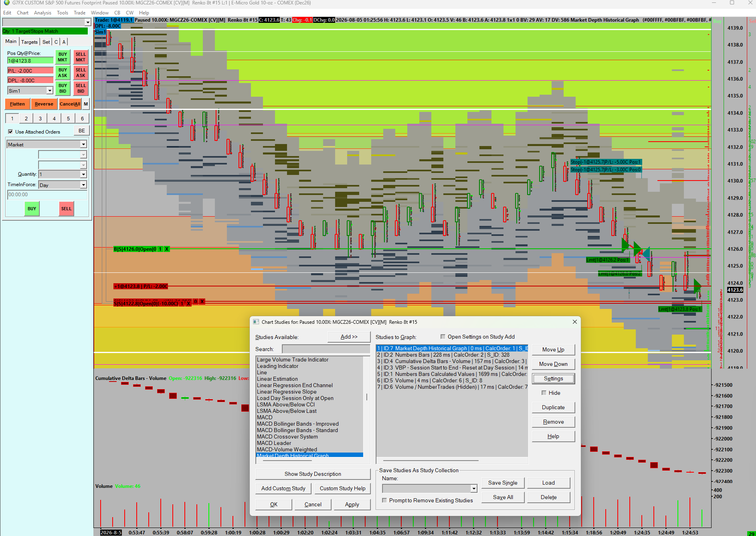The width and height of the screenshot is (756, 536).
Task: Open the Help menu
Action: [x=144, y=12]
